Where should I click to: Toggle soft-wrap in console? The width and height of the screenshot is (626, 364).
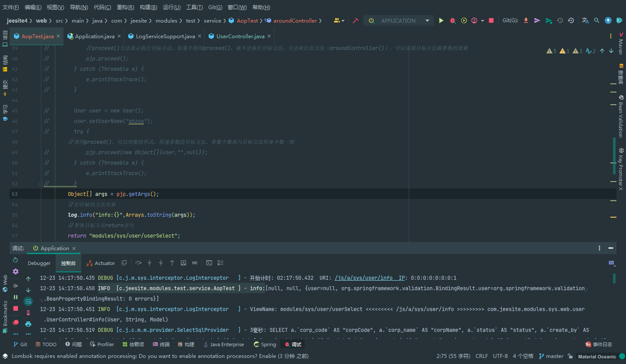[28, 301]
